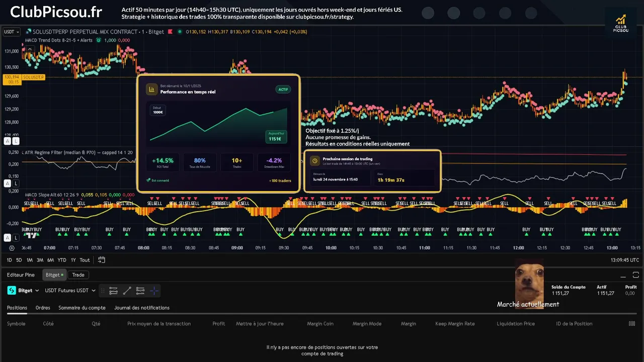Click MACD Slope Alt indicator title
Image resolution: width=644 pixels, height=362 pixels.
[x=52, y=195]
